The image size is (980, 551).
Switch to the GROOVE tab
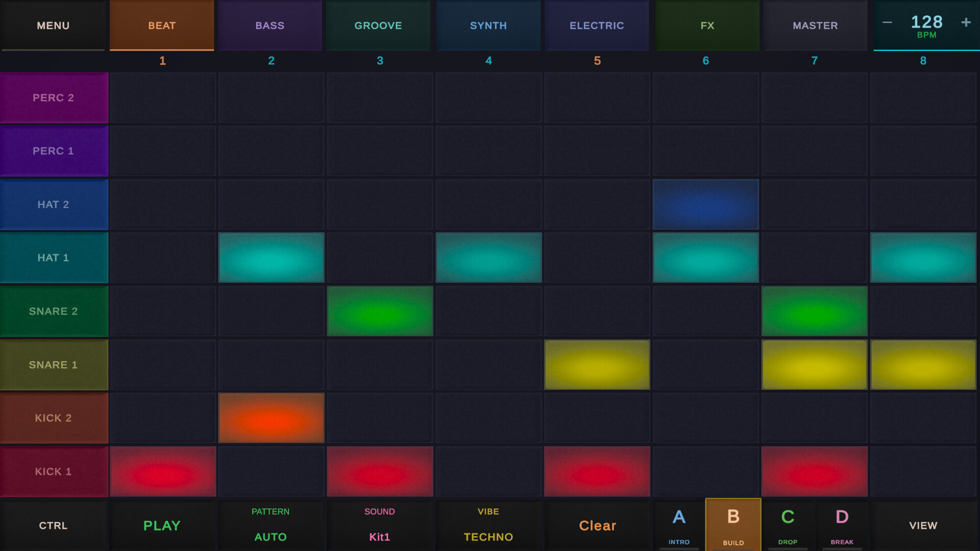click(x=378, y=26)
